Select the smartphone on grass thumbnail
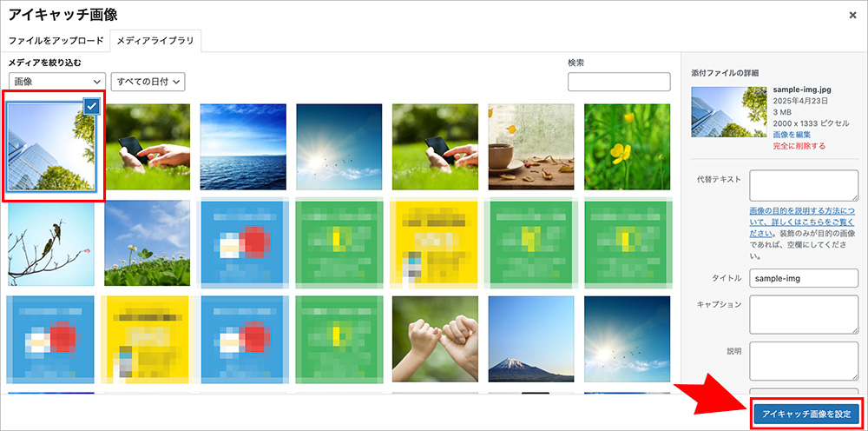Image resolution: width=868 pixels, height=431 pixels. click(x=148, y=147)
